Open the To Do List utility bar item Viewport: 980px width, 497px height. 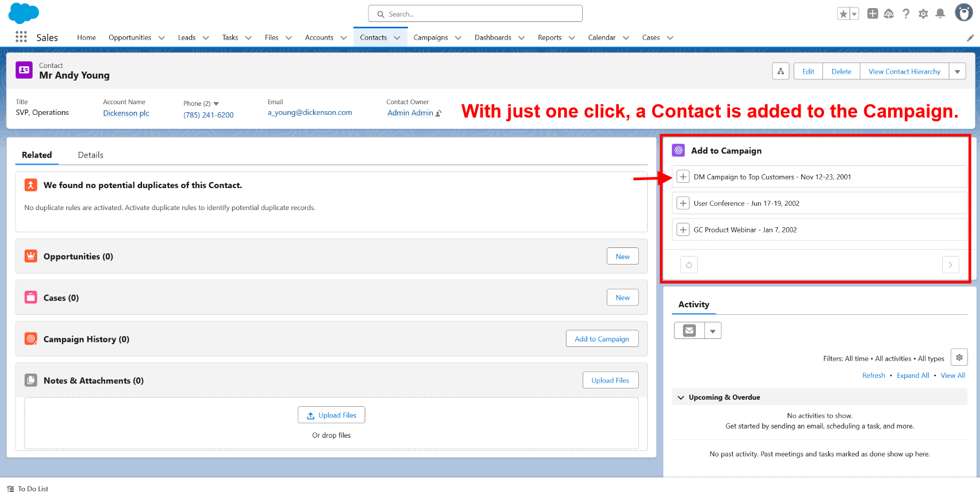tap(28, 489)
